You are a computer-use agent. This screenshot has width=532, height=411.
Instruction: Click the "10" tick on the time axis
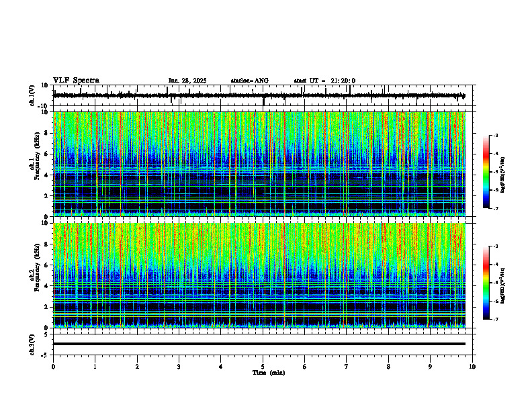(x=472, y=367)
